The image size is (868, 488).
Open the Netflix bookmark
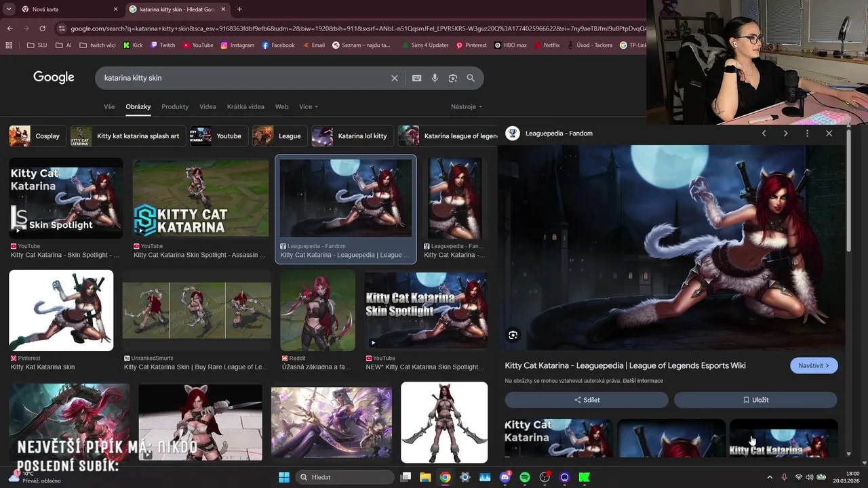(x=547, y=45)
